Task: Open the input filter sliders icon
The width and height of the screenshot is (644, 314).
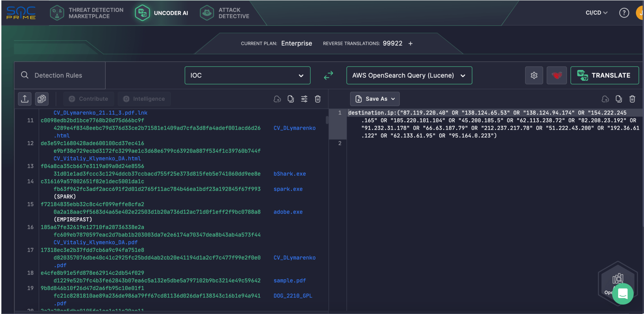Action: tap(304, 99)
